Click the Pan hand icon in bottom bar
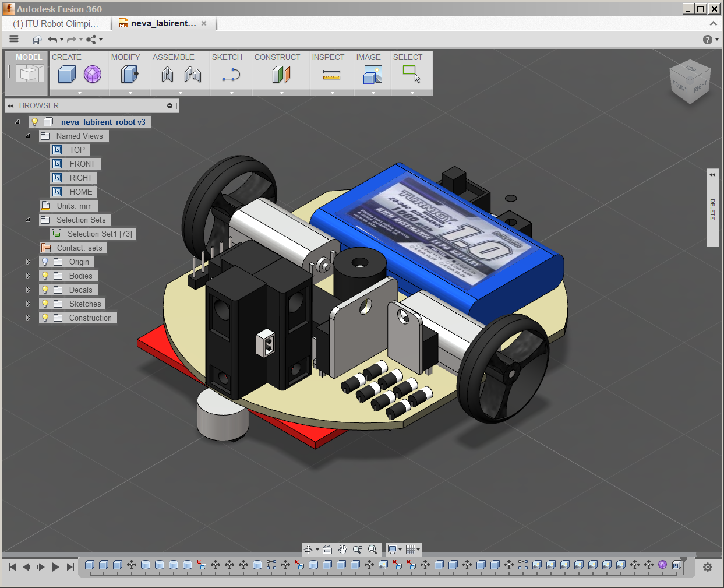This screenshot has width=724, height=588. click(342, 550)
